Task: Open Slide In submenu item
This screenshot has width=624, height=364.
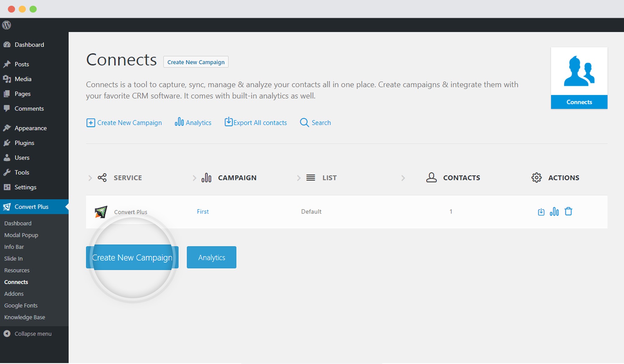Action: (13, 259)
